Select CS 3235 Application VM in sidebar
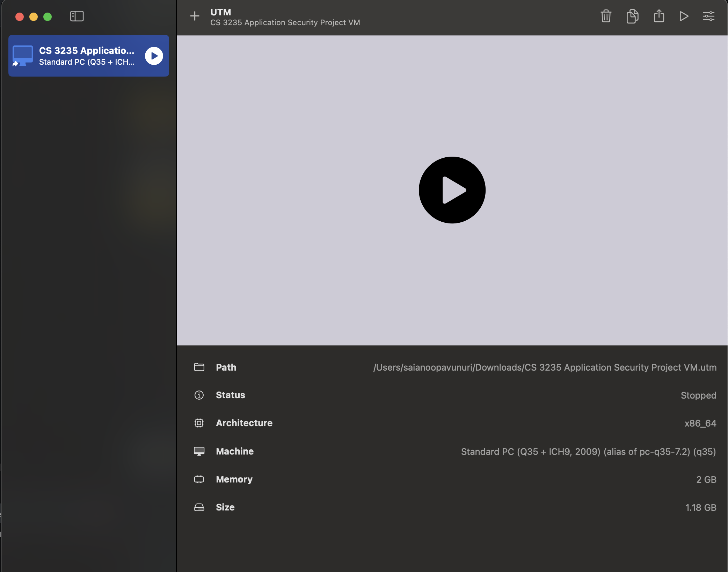 tap(87, 56)
